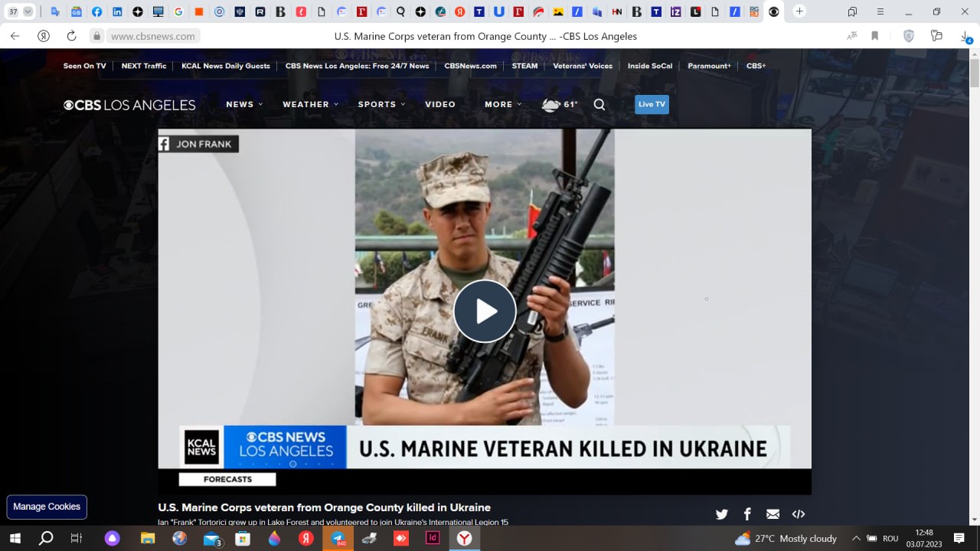Open the More navigation menu
Viewport: 980px width, 551px height.
click(503, 105)
